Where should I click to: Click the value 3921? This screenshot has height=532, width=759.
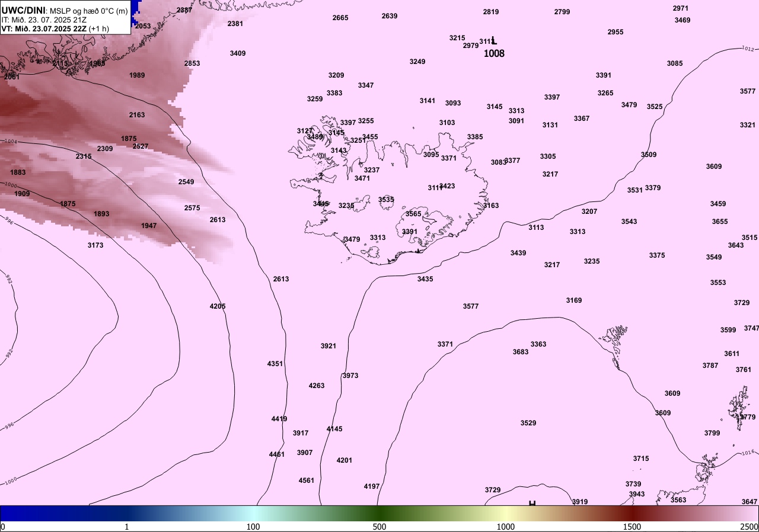click(329, 346)
